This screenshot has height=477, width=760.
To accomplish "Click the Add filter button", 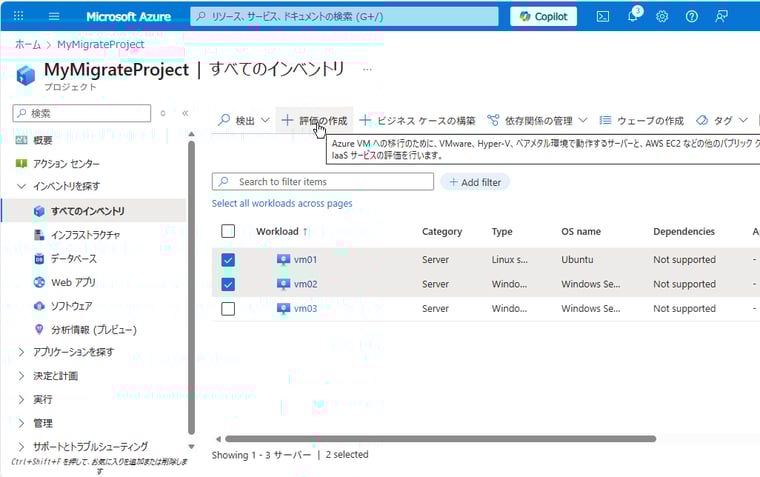I will pyautogui.click(x=475, y=182).
